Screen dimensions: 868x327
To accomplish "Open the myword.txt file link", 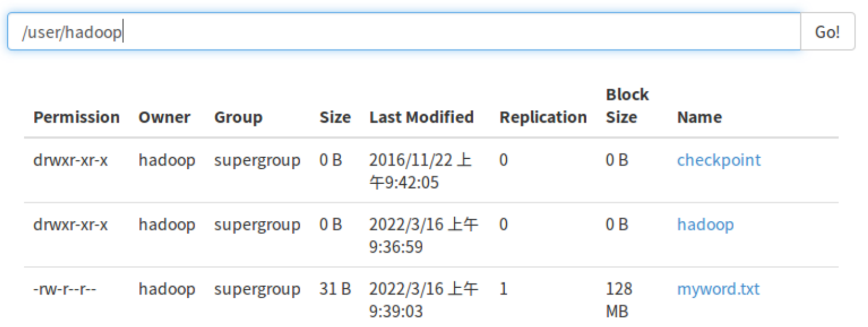I will (718, 289).
